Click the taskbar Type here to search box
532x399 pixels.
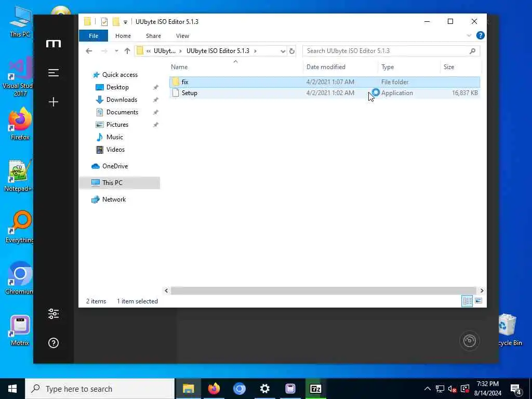pos(100,389)
